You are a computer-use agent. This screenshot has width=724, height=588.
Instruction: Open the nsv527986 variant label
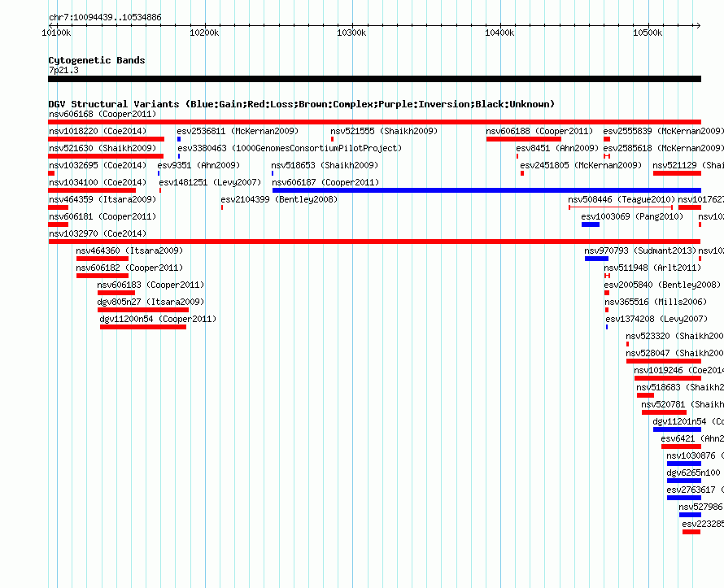tap(700, 507)
